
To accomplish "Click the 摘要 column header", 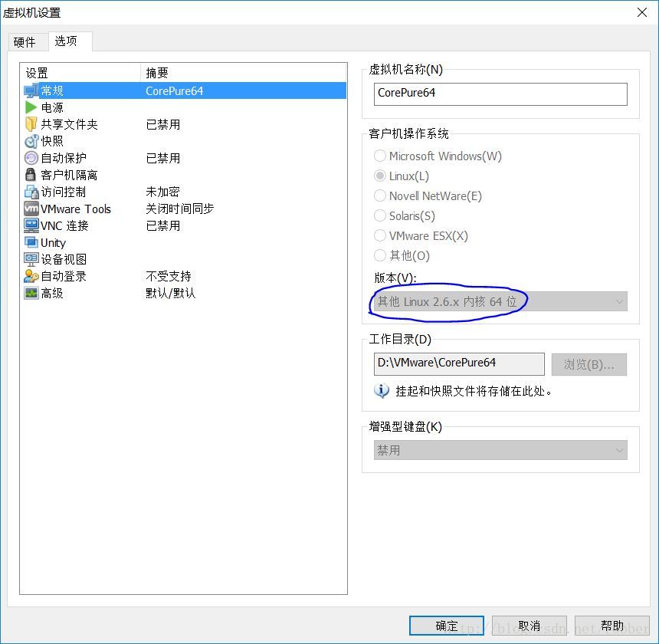I will (x=244, y=73).
